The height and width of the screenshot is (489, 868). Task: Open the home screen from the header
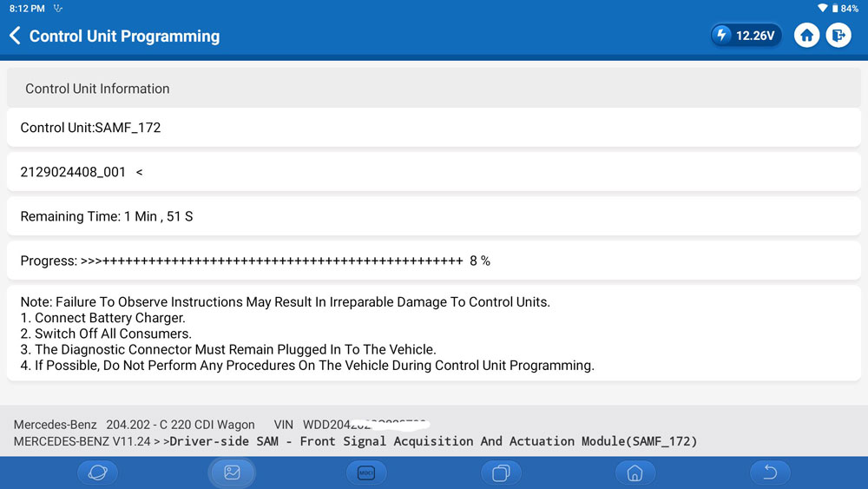(x=806, y=36)
